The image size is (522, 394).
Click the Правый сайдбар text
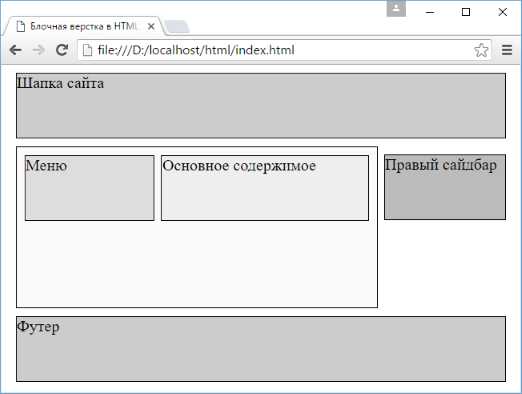coord(441,165)
